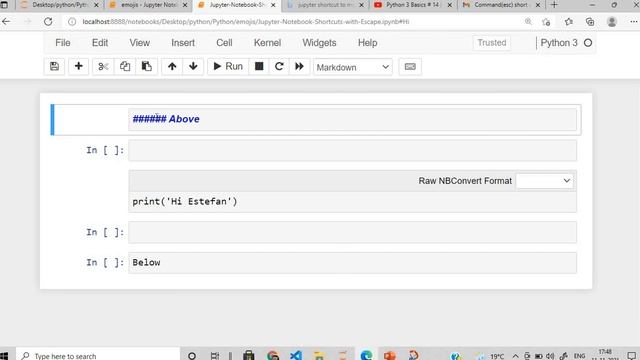Open Task View on the taskbar

[215, 356]
